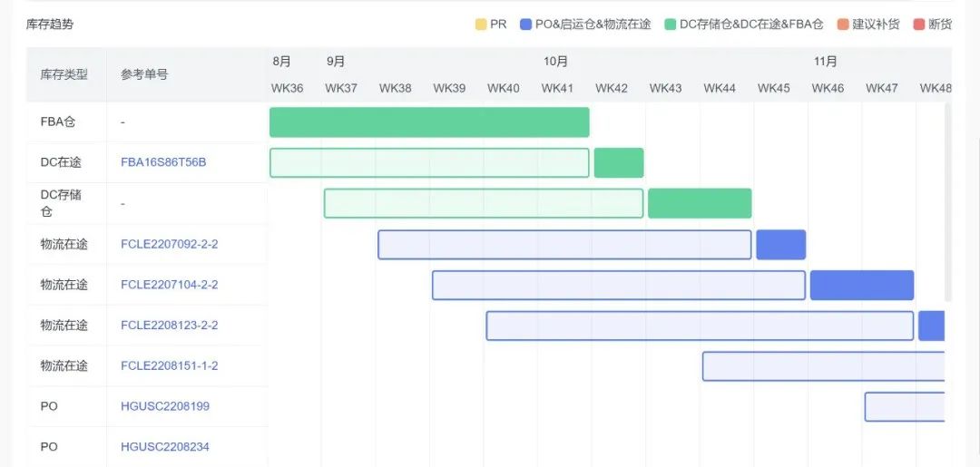Toggle the orange 建议补货 legend swatch

[844, 25]
